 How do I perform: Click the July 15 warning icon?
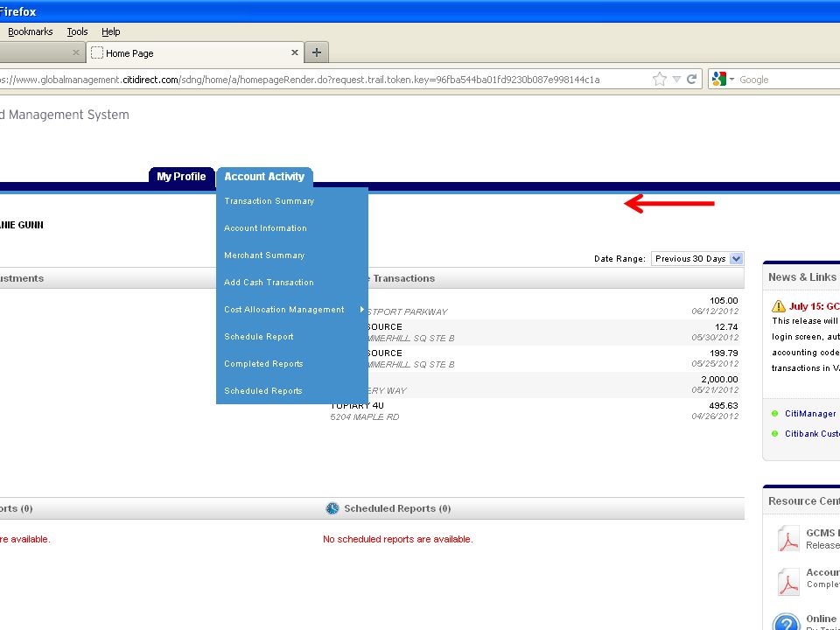tap(778, 306)
